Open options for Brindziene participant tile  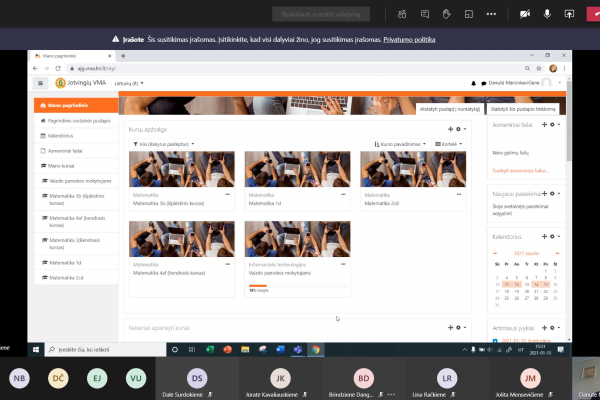coord(391,394)
